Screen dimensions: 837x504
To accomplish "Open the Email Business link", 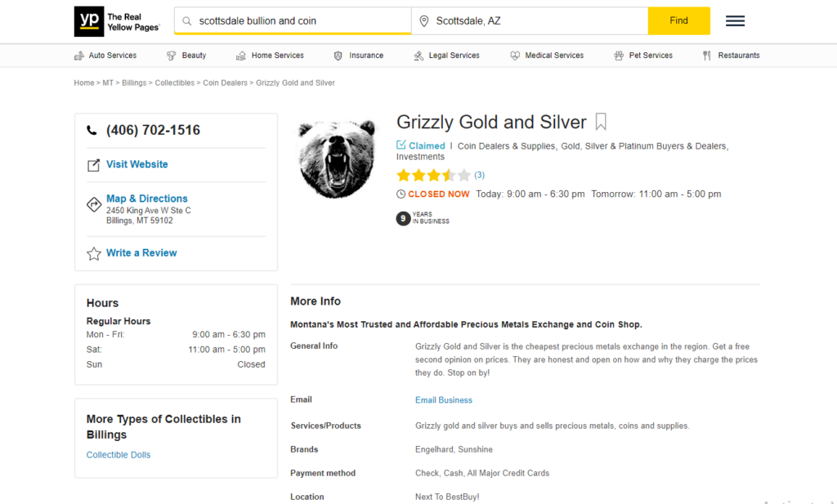I will coord(444,400).
